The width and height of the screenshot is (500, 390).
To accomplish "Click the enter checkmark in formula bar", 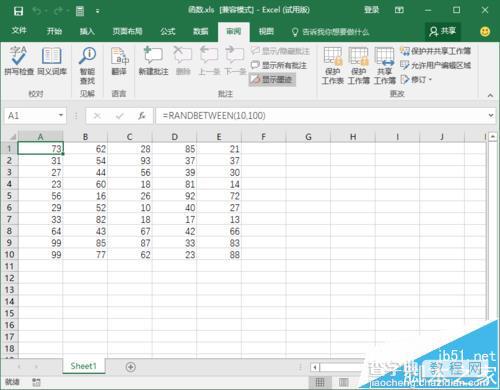I will coord(119,116).
